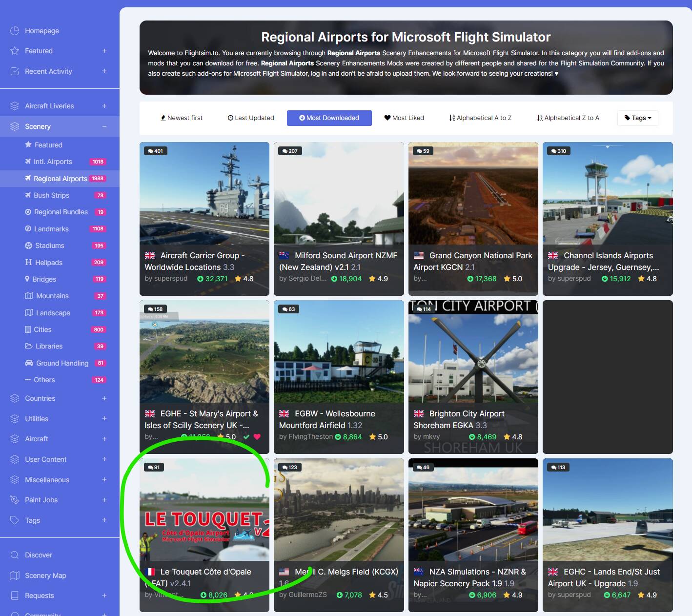Open Channel Islands Airports Upgrade link

(x=603, y=261)
